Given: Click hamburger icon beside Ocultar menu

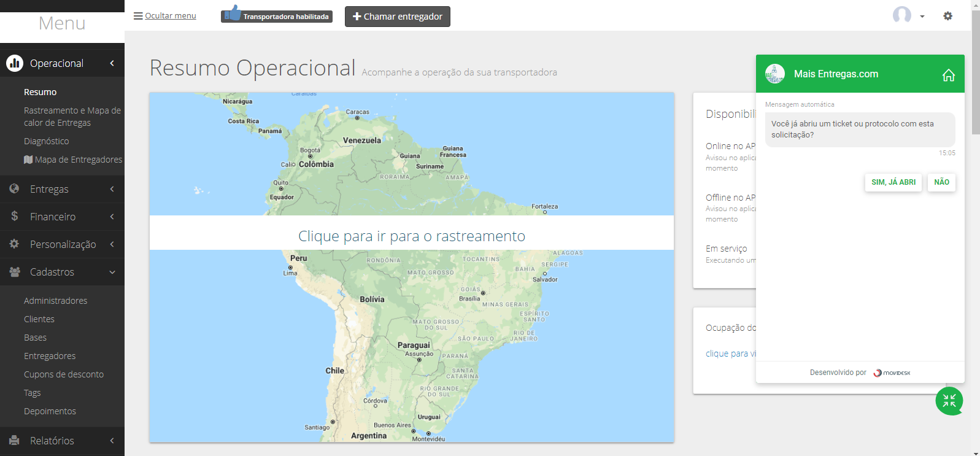Looking at the screenshot, I should point(138,16).
